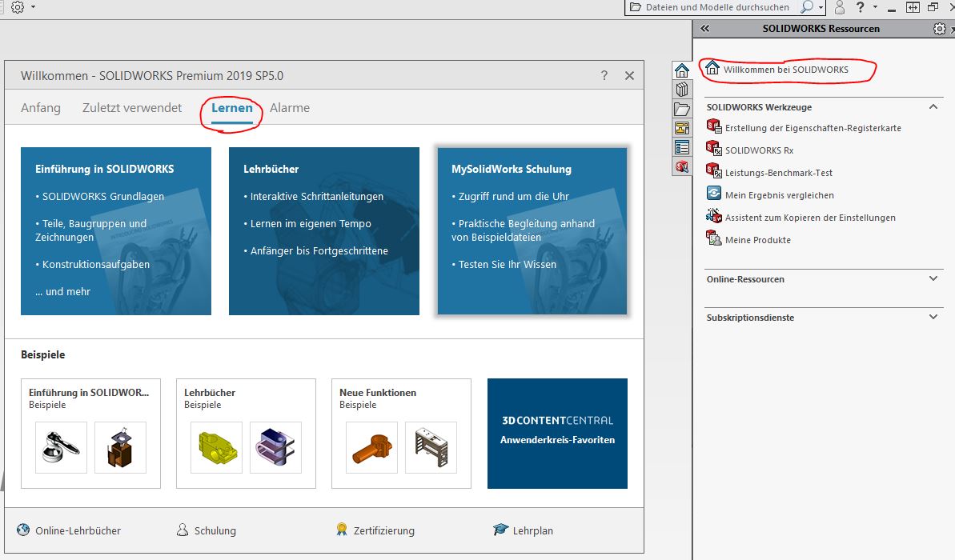Screen dimensions: 955x560
Task: Collapse the SOLIDWORKS Ressourcen task pane
Action: tap(705, 29)
